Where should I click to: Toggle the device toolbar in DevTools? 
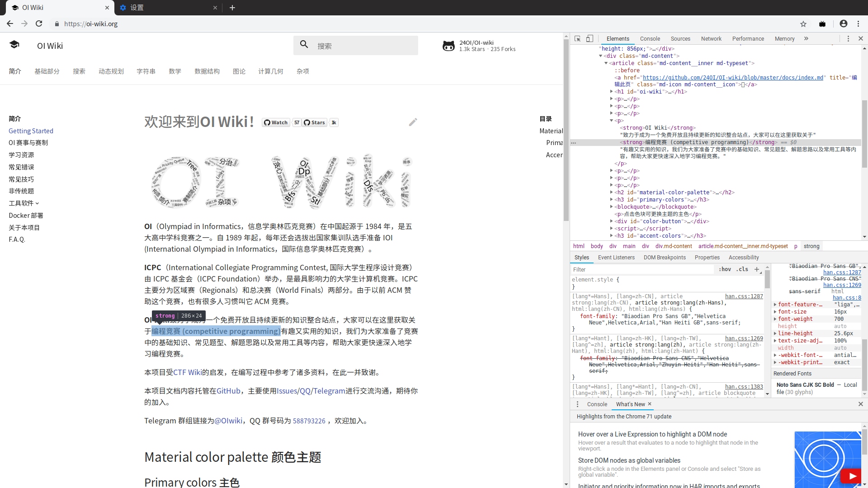point(590,38)
